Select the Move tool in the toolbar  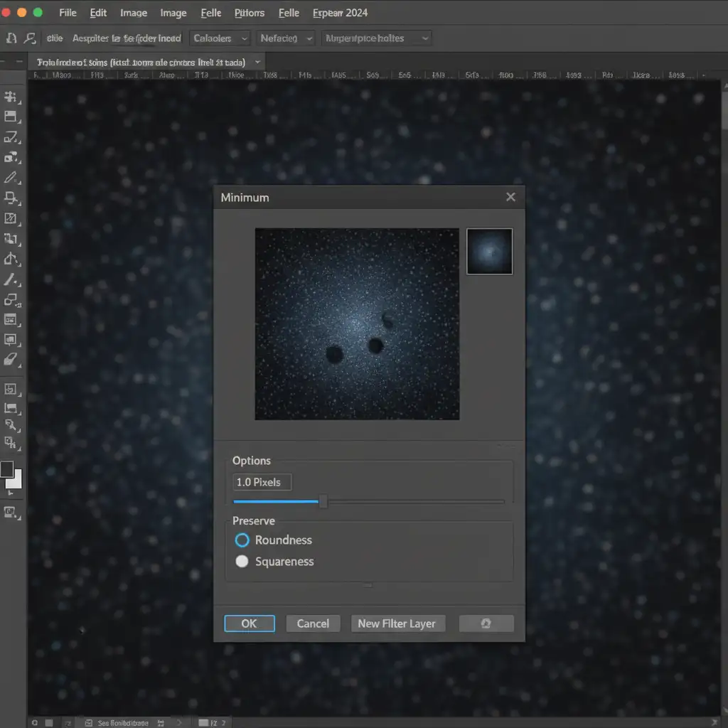tap(11, 97)
